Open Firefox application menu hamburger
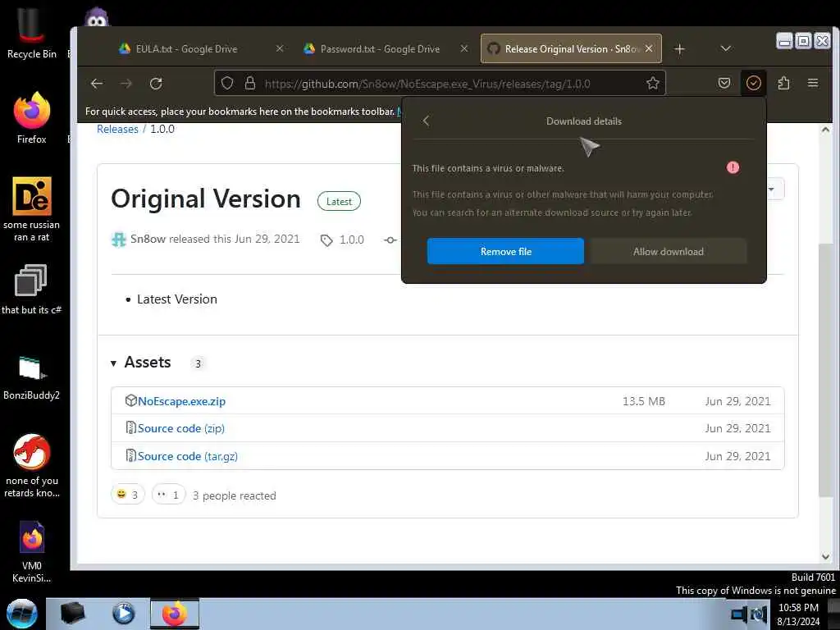Viewport: 840px width, 630px height. pos(813,84)
